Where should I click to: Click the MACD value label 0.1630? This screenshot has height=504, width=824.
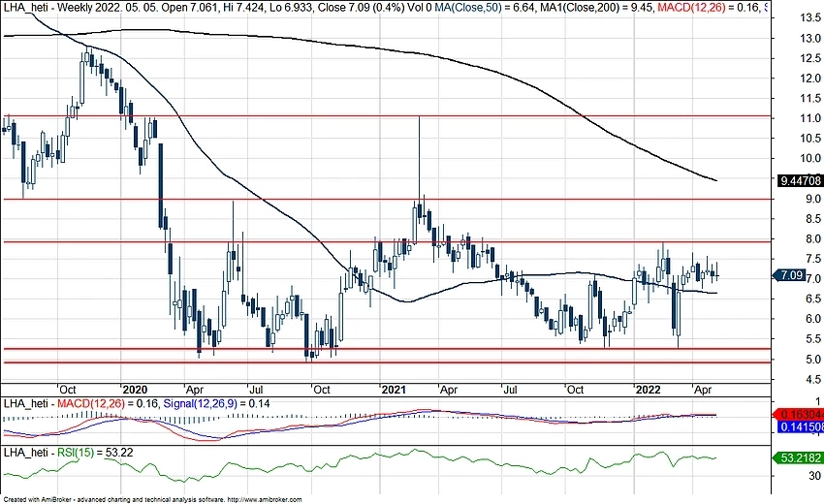[800, 414]
